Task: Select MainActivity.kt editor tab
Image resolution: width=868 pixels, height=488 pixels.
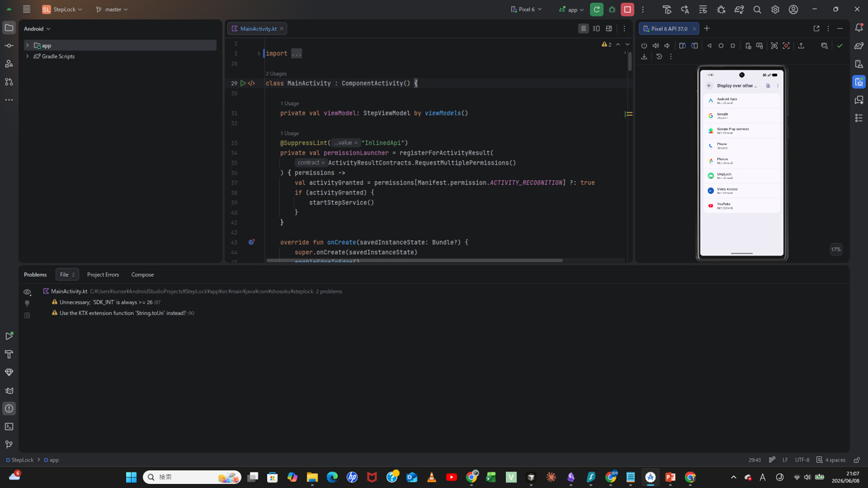Action: coord(258,28)
